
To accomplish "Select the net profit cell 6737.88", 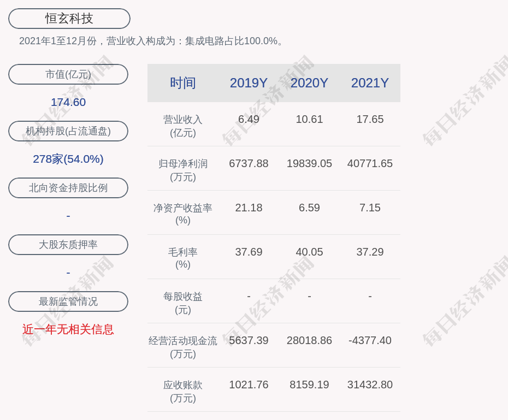I will [x=249, y=163].
